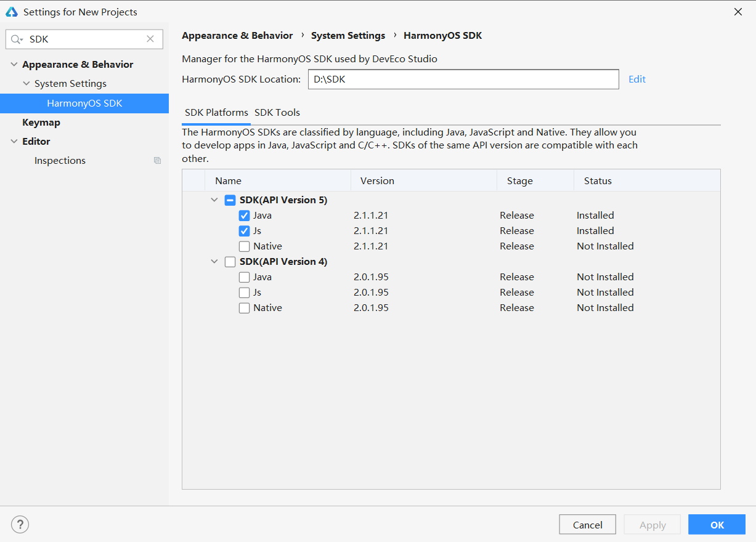The width and height of the screenshot is (756, 542).
Task: Open the Inspections settings page
Action: coord(60,161)
